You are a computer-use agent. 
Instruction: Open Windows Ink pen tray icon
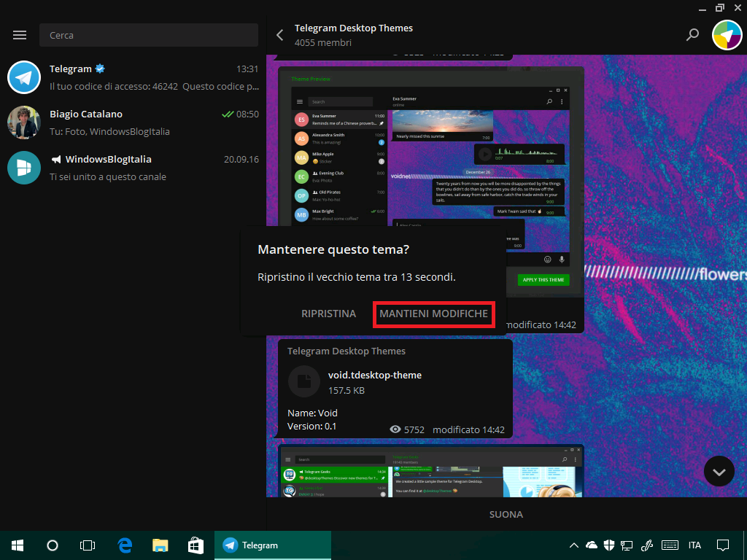click(646, 545)
